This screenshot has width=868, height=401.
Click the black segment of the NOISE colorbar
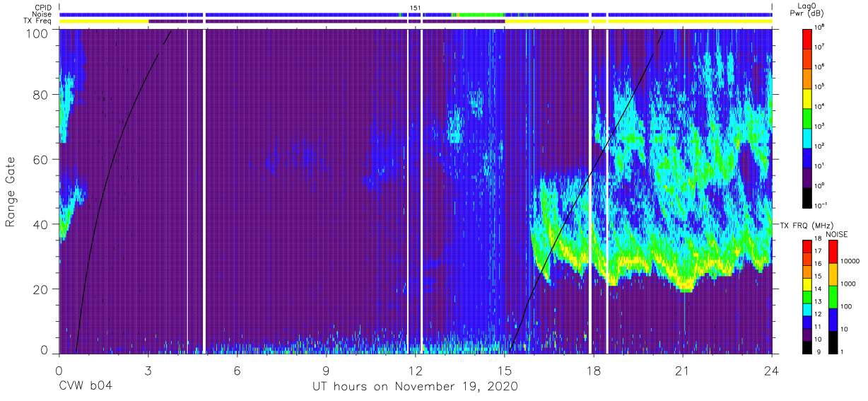coord(832,342)
